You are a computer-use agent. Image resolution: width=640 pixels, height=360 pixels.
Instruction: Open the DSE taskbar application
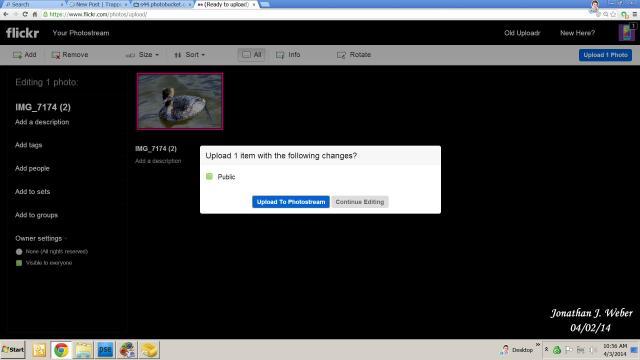coord(105,350)
